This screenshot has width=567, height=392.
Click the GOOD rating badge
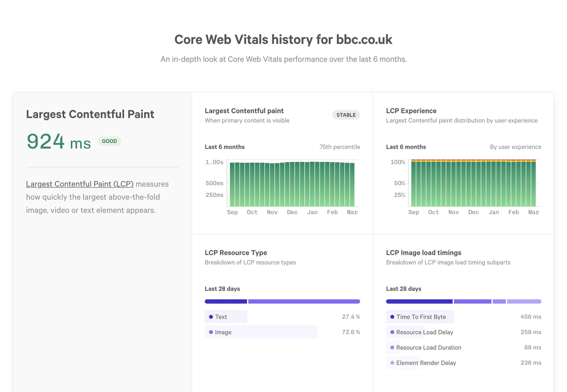tap(109, 141)
